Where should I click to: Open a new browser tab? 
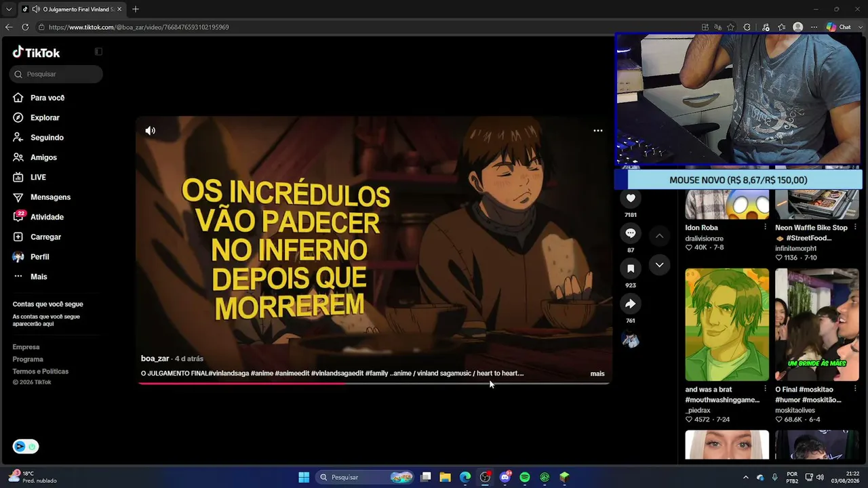[136, 9]
